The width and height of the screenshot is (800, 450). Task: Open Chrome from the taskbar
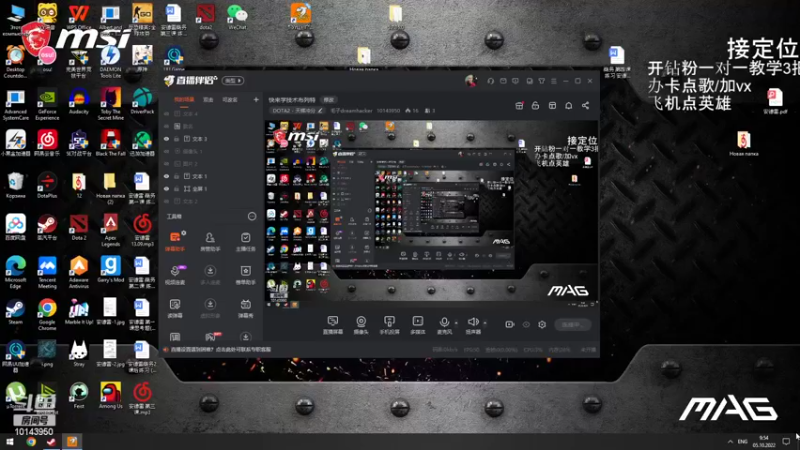31,442
